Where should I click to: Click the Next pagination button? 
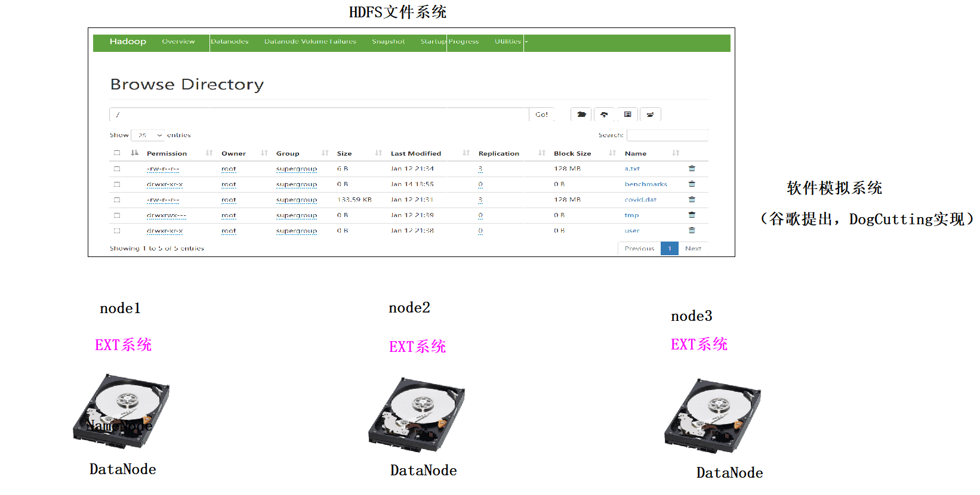[x=693, y=249]
